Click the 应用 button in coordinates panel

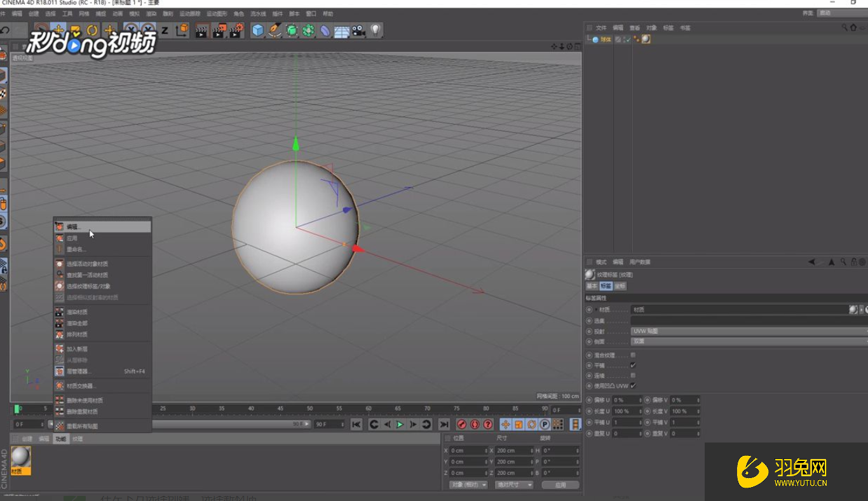point(560,484)
